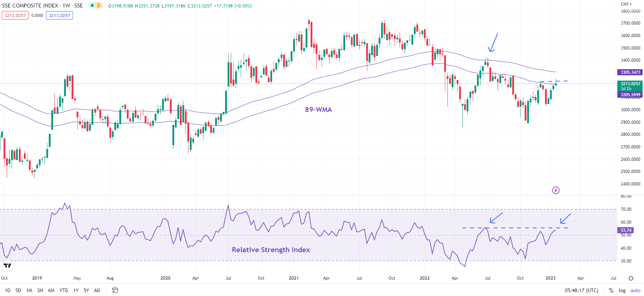Viewport: 644px width, 296px height.
Task: Click the purple lightning flash icon
Action: (x=556, y=190)
